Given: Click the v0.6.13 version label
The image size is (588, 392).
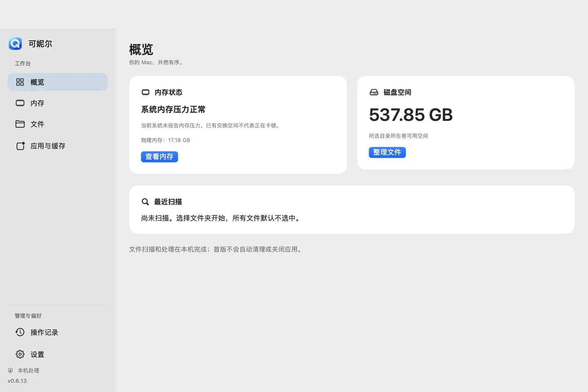Looking at the screenshot, I should pyautogui.click(x=17, y=381).
